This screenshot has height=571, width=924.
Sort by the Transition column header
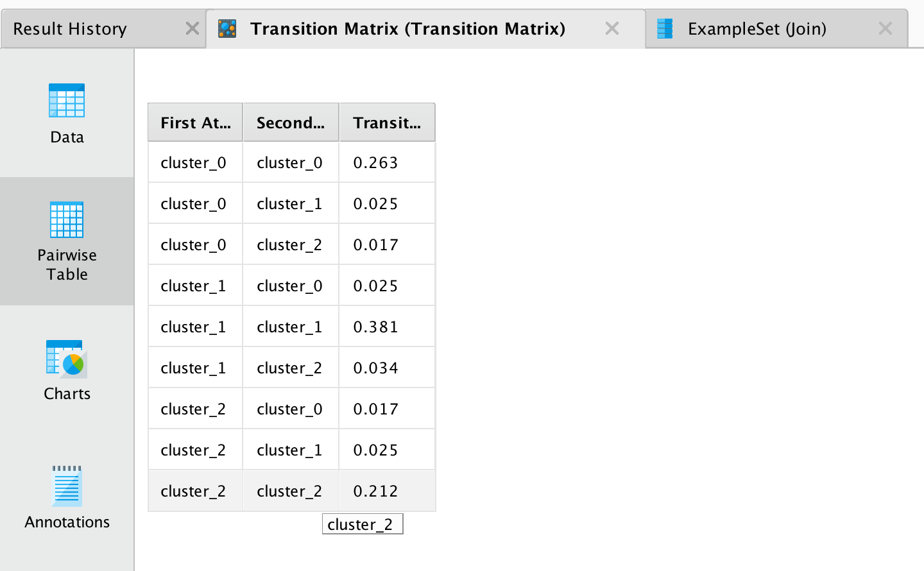point(387,123)
